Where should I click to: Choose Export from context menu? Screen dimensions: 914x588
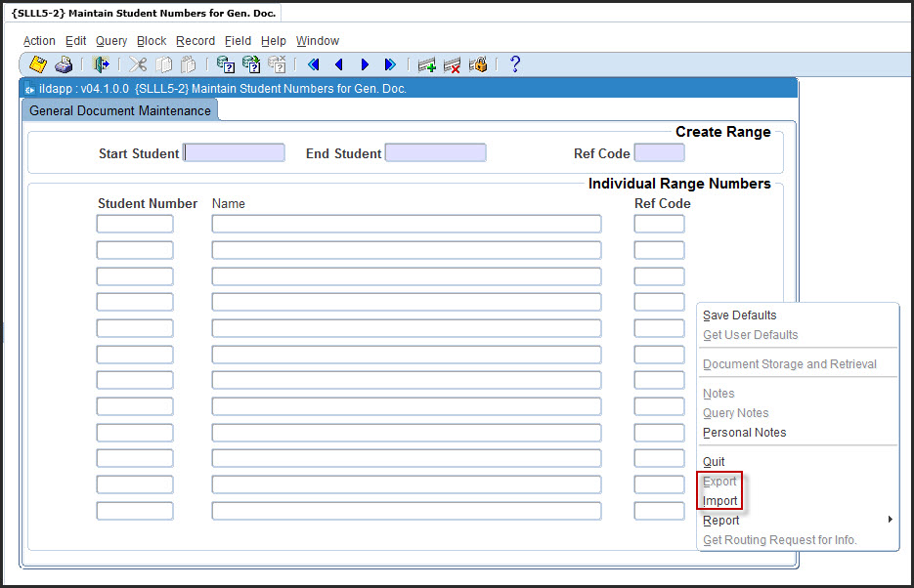coord(719,483)
